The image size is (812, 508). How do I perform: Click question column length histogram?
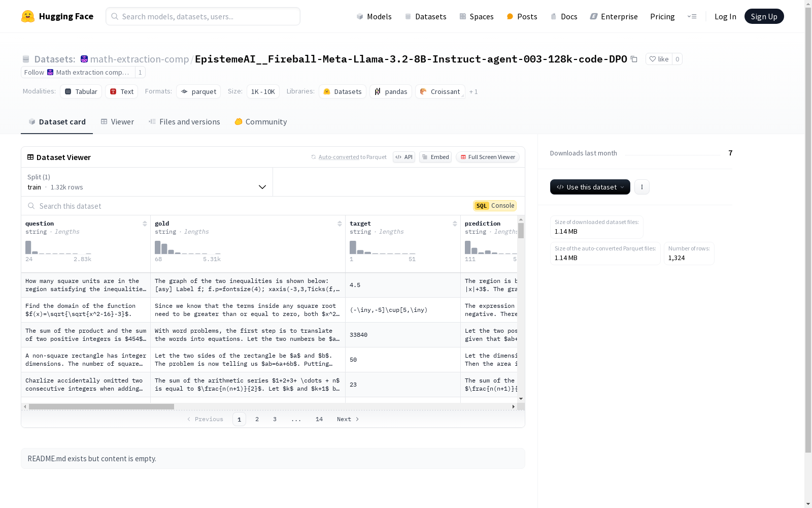tap(58, 247)
